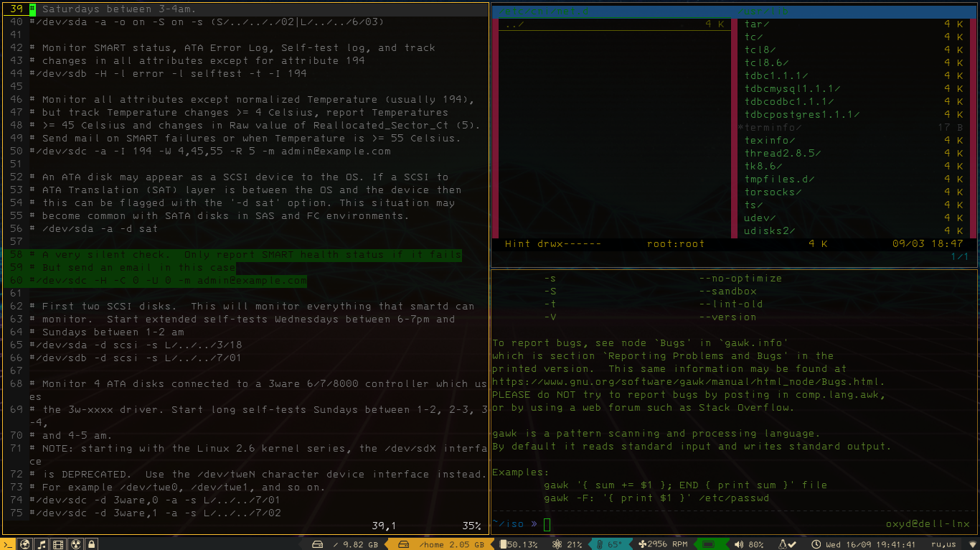Click the padlock lock-screen icon
This screenshot has width=980, height=550.
[x=91, y=544]
